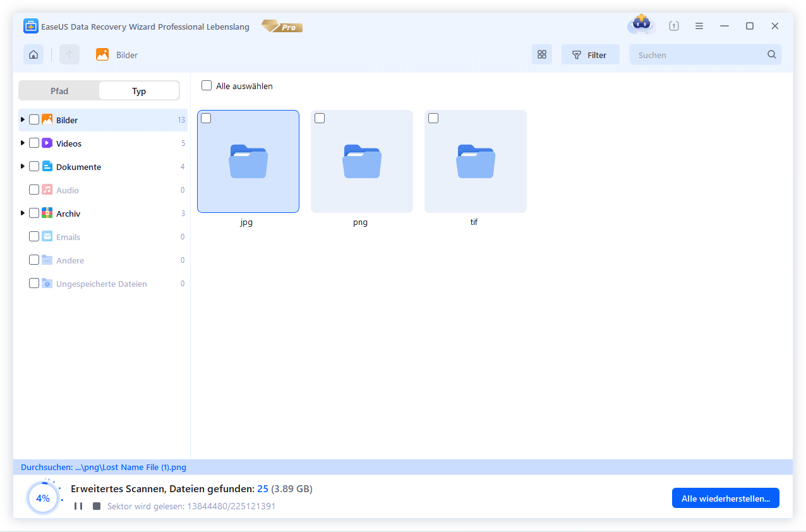Click the go-up-one-level arrow button
This screenshot has width=806, height=532.
pyautogui.click(x=69, y=55)
